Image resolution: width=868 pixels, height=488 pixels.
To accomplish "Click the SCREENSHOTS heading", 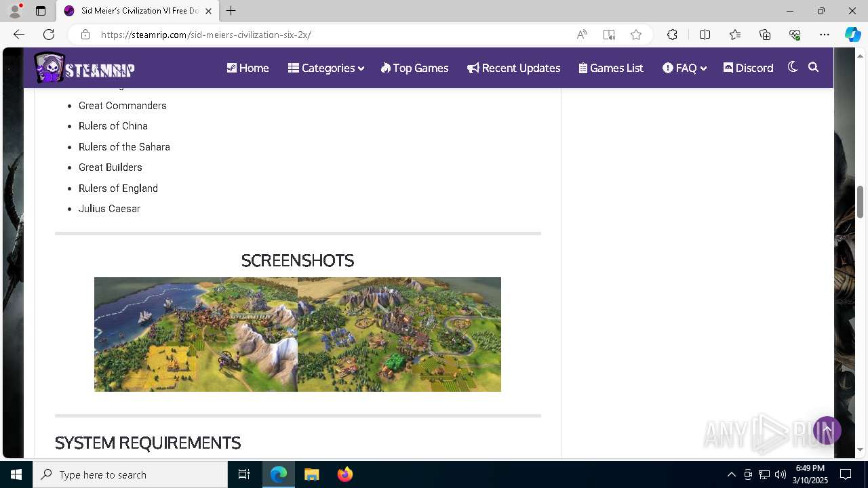I will [298, 260].
